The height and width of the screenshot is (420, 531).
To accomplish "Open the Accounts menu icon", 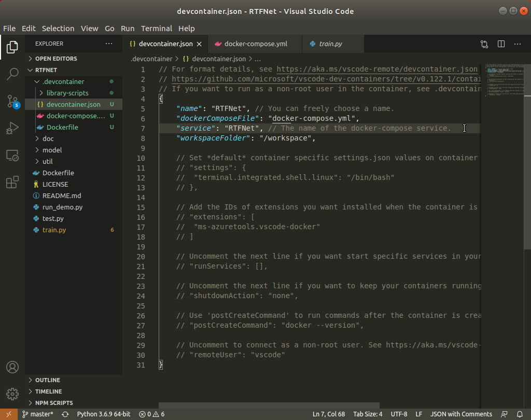I will (x=12, y=367).
